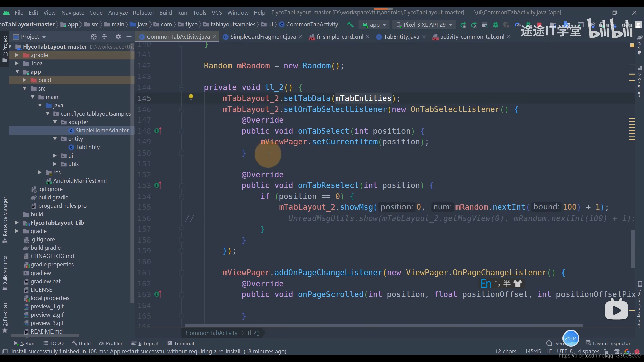
Task: Click Collapse All icon in Project panel
Action: point(104,37)
